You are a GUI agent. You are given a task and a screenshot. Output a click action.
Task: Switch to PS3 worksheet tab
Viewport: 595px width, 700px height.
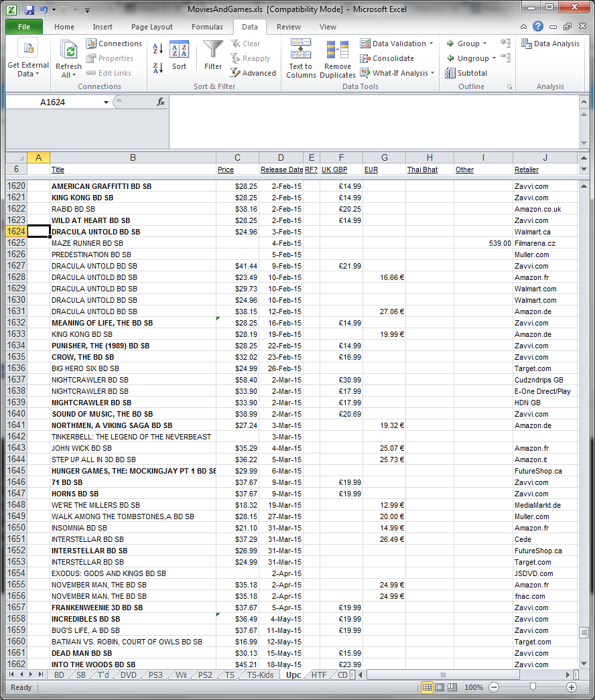pyautogui.click(x=155, y=675)
